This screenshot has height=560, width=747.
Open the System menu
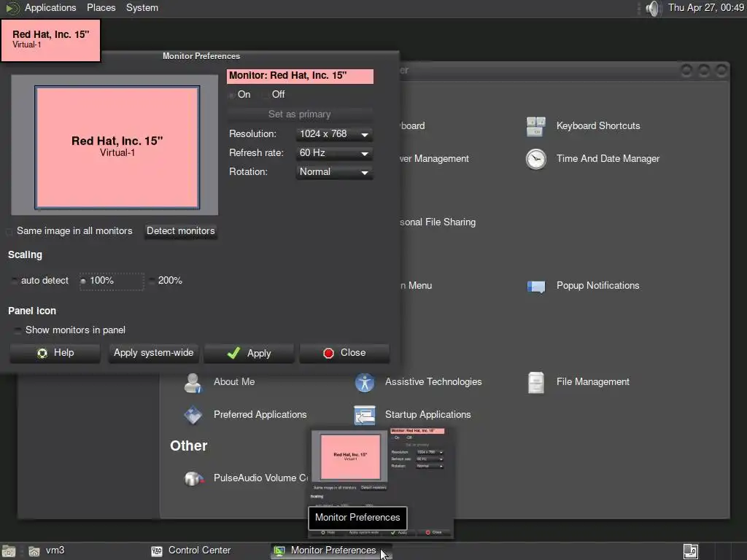tap(142, 7)
